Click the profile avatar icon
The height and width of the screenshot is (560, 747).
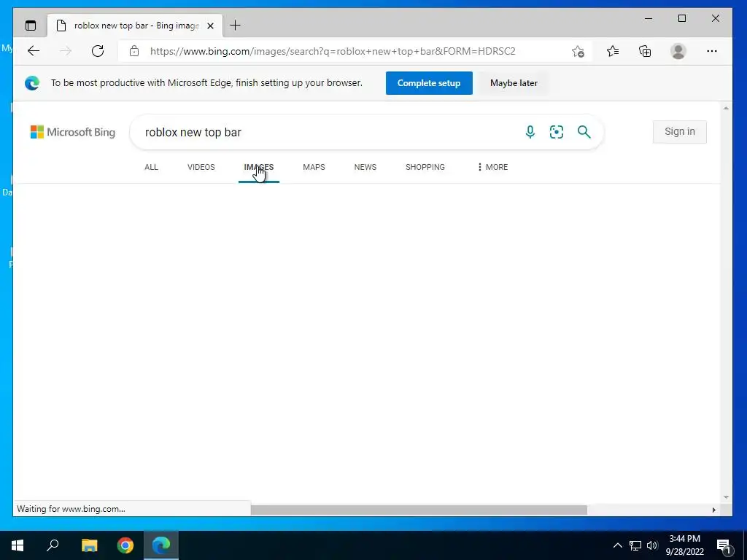tap(678, 51)
